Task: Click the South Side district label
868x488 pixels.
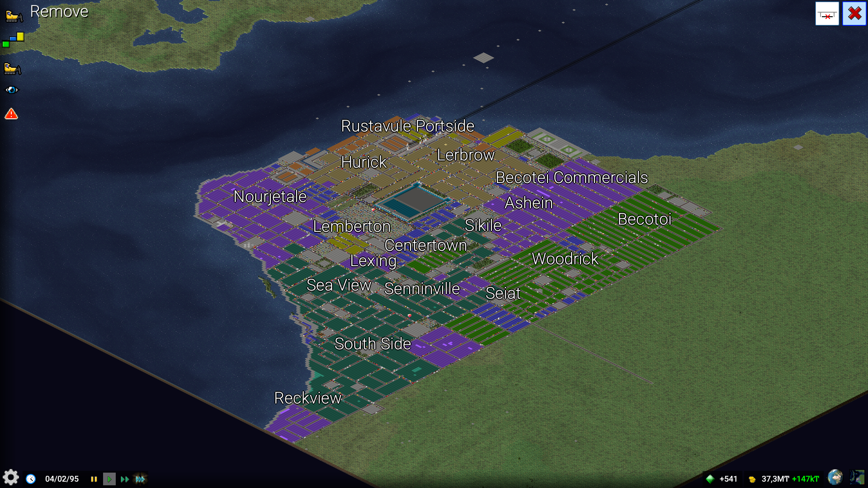Action: (x=373, y=343)
